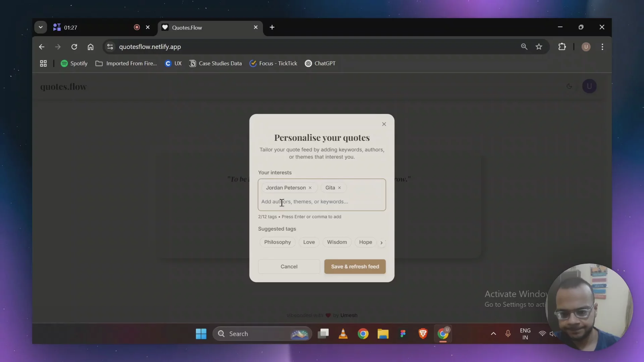Bookmark this page with star icon
644x362 pixels.
pos(539,47)
